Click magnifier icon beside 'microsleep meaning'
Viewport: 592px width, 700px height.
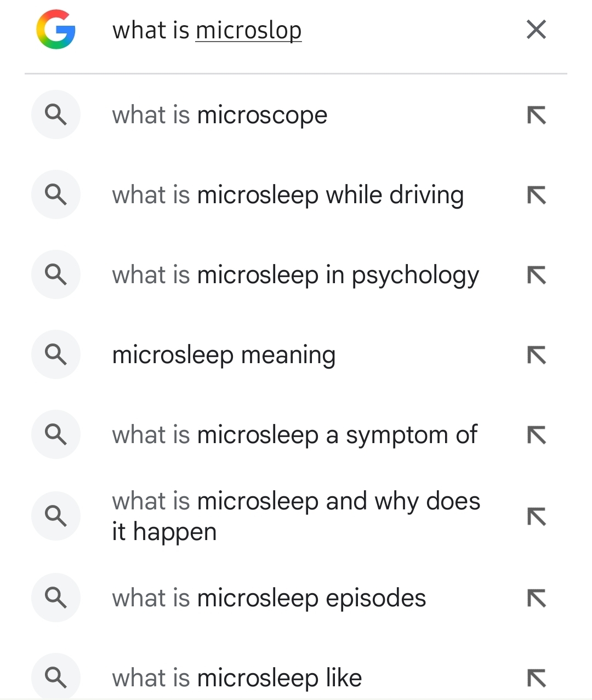pos(55,355)
